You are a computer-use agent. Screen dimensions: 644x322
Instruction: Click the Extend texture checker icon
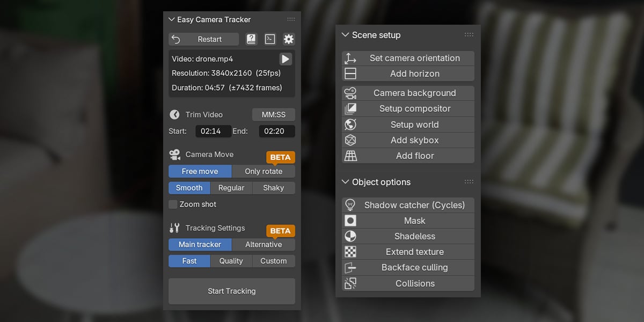coord(350,252)
